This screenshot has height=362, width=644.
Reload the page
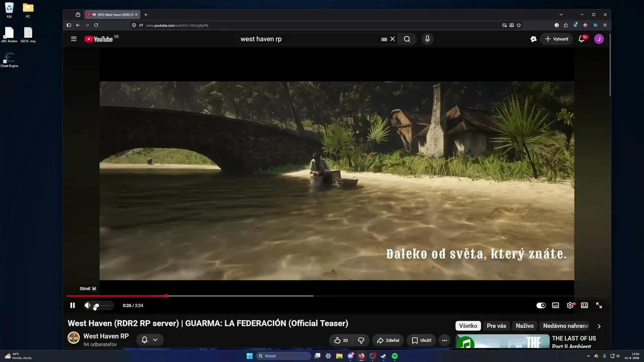coord(96,25)
